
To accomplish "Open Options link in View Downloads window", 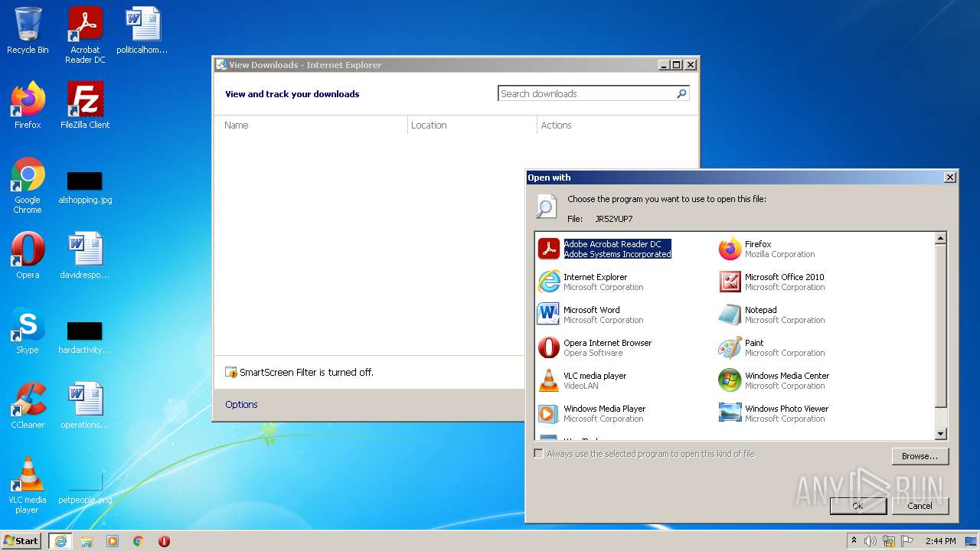I will 241,404.
